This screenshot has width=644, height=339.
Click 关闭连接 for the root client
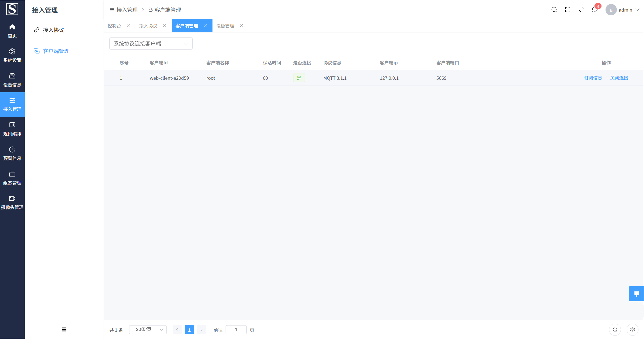tap(619, 78)
